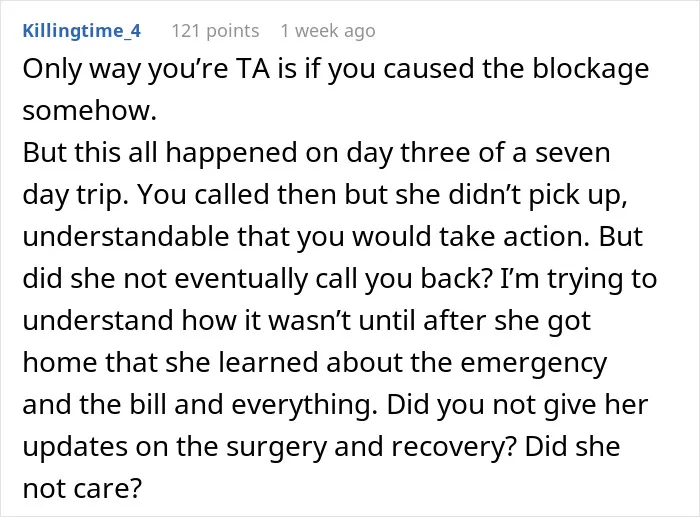This screenshot has height=517, width=700.
Task: Click the word surgery in the comment
Action: click(x=276, y=447)
